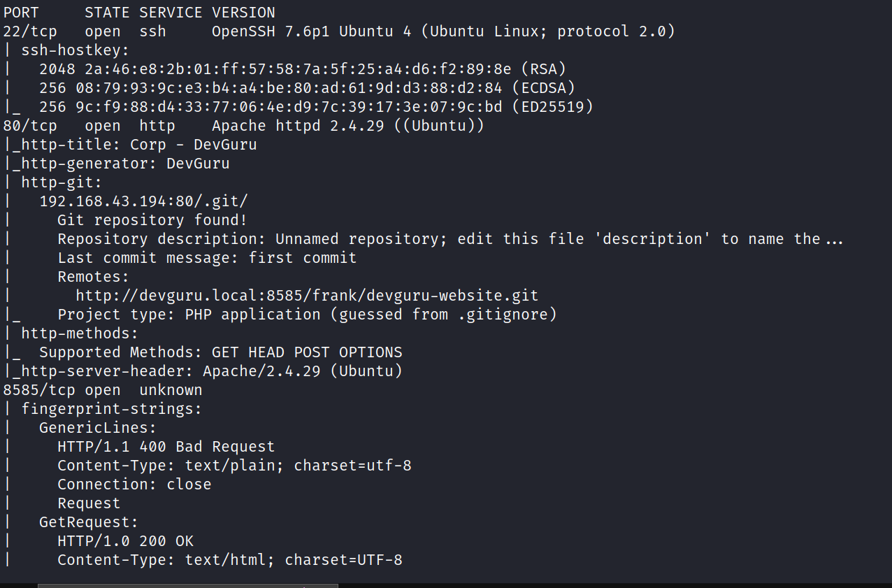892x588 pixels.
Task: Click the HTTP/1.1 400 Bad Request line
Action: (x=166, y=447)
